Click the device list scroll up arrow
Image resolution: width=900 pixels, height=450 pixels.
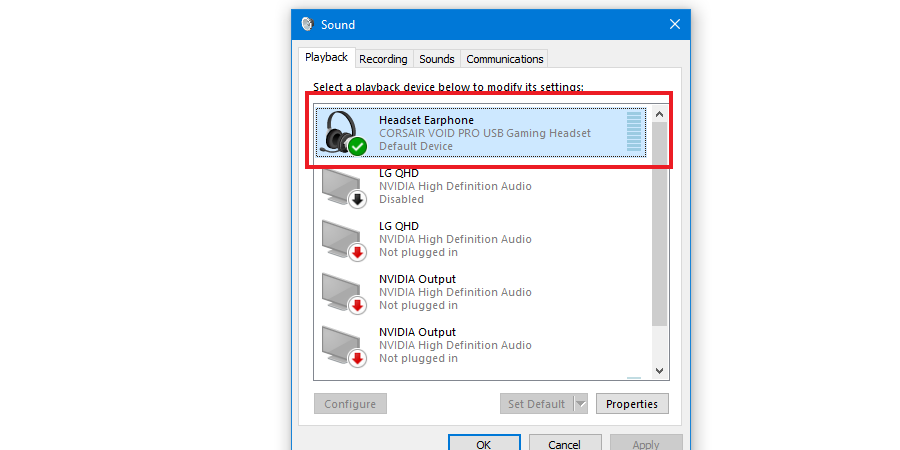660,114
